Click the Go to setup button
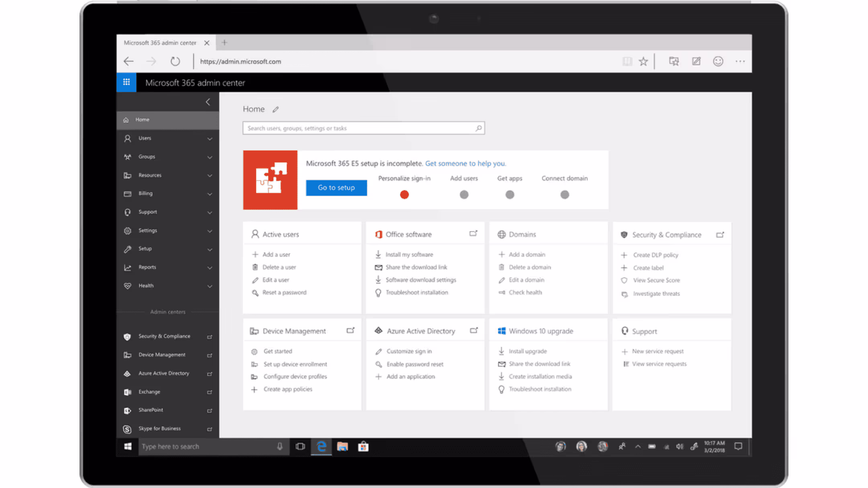This screenshot has width=868, height=488. (336, 188)
